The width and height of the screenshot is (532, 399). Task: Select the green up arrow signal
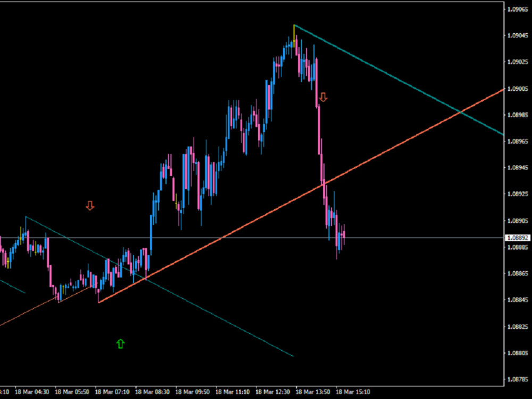120,344
